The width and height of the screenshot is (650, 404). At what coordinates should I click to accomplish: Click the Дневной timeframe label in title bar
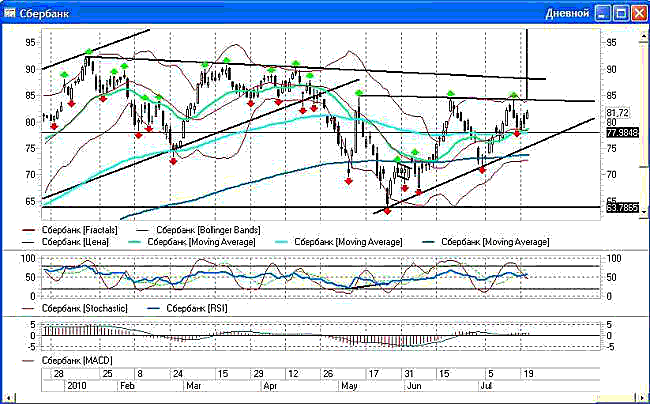[x=567, y=13]
